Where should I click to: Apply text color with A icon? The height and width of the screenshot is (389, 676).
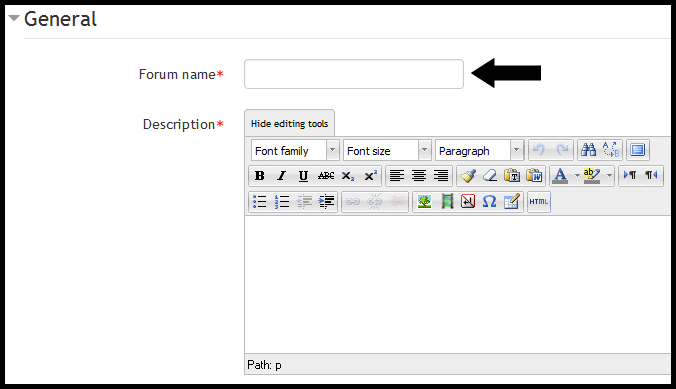click(560, 176)
